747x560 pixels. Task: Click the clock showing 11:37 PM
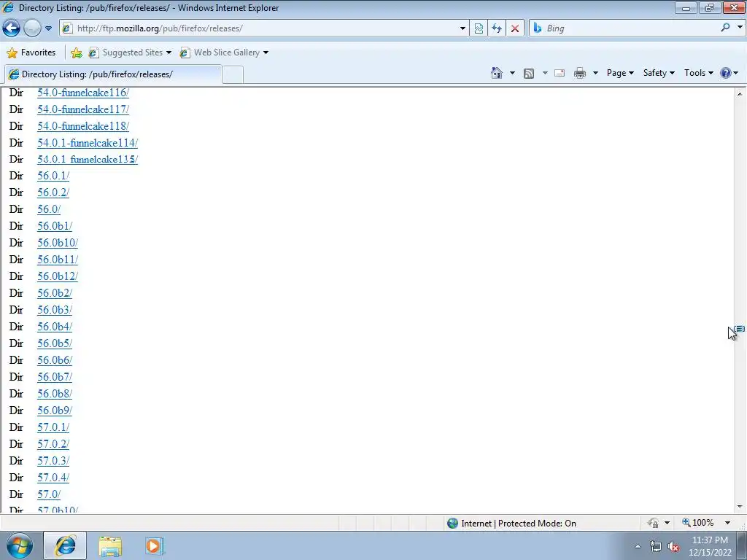pyautogui.click(x=710, y=540)
